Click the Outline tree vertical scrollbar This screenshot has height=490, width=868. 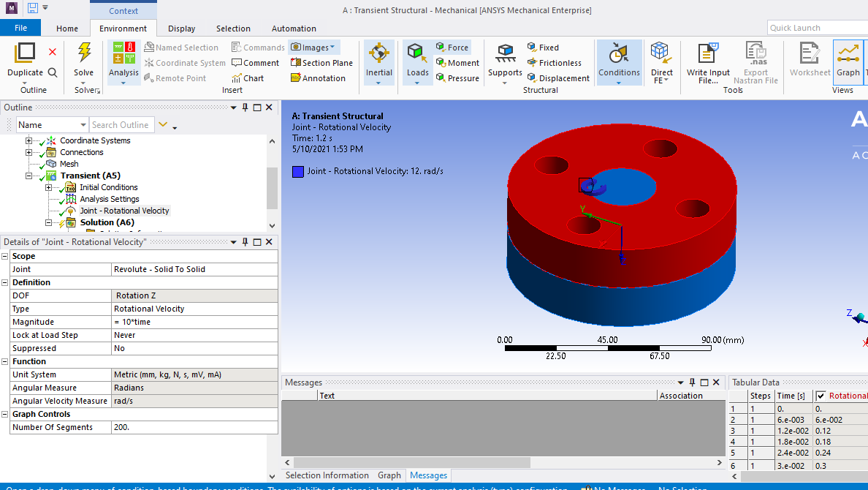coord(272,189)
